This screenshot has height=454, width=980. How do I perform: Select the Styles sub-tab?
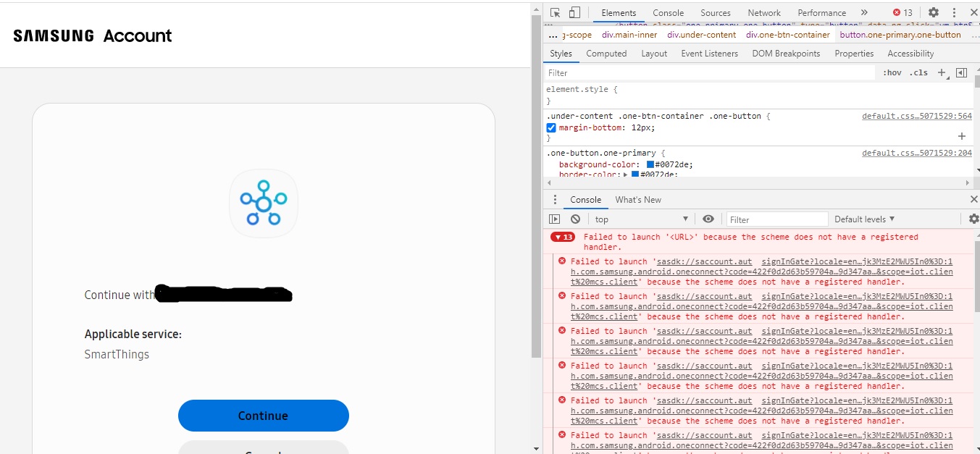click(x=561, y=54)
